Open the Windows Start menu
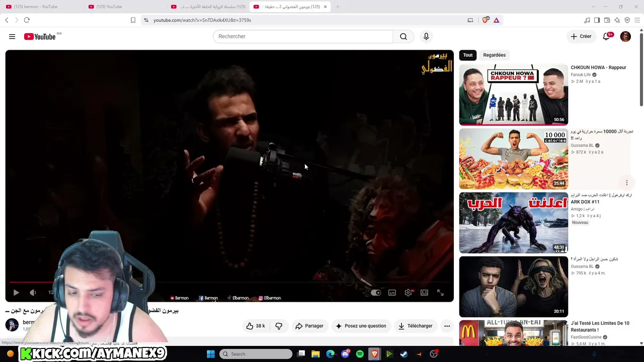Image resolution: width=644 pixels, height=362 pixels. [x=211, y=354]
